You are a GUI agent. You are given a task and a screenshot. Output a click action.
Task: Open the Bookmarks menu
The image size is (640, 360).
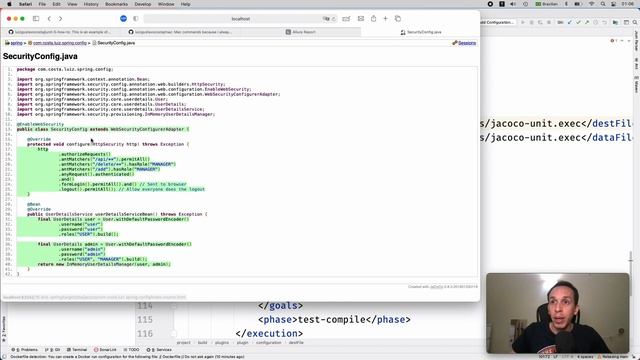[x=116, y=4]
